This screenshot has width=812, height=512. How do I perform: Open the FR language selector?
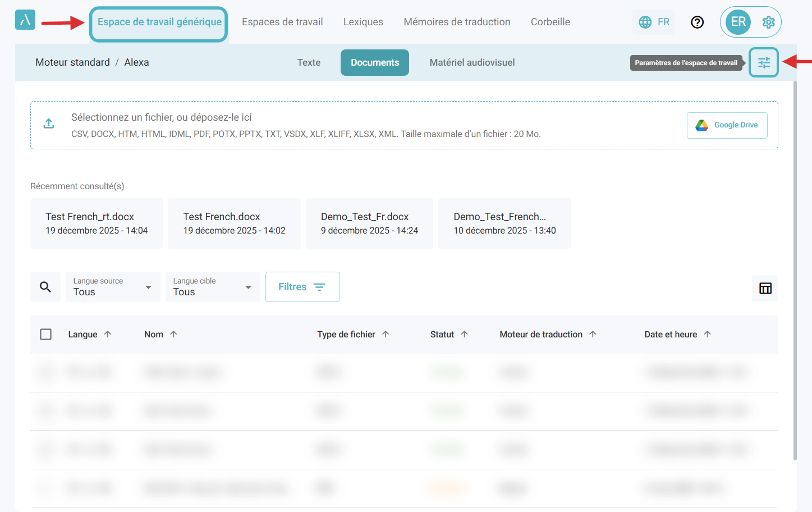click(x=654, y=22)
